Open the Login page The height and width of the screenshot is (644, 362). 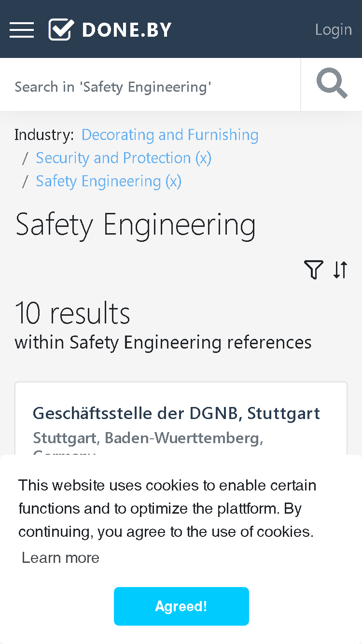click(334, 29)
